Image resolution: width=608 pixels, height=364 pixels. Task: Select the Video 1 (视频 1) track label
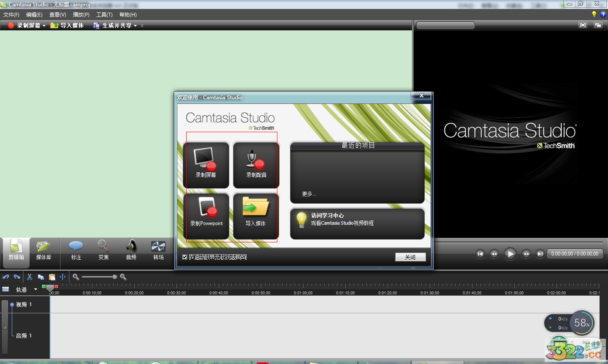pyautogui.click(x=24, y=304)
